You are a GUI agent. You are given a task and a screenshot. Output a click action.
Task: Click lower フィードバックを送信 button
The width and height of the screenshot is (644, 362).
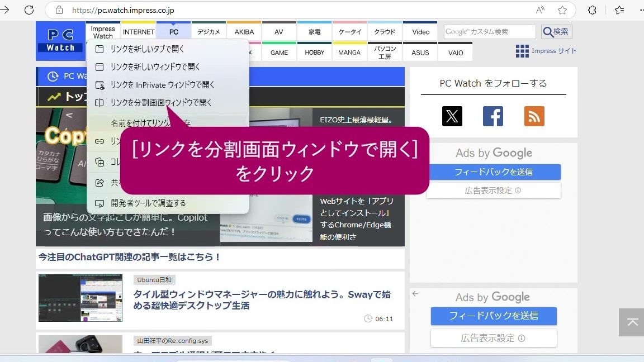(494, 316)
